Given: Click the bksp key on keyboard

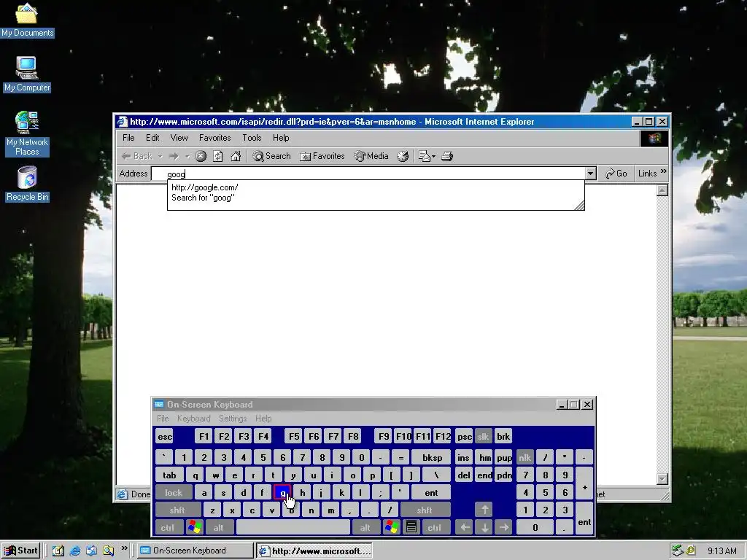Looking at the screenshot, I should click(x=432, y=458).
